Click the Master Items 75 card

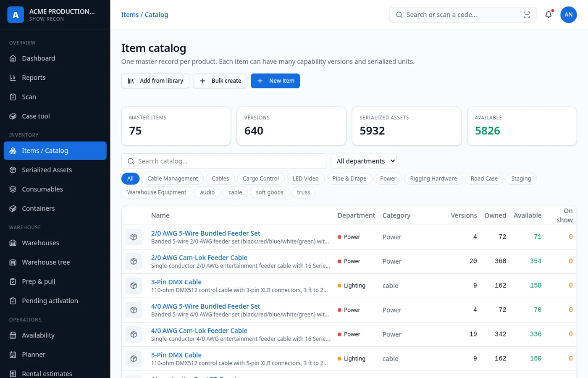click(x=176, y=126)
